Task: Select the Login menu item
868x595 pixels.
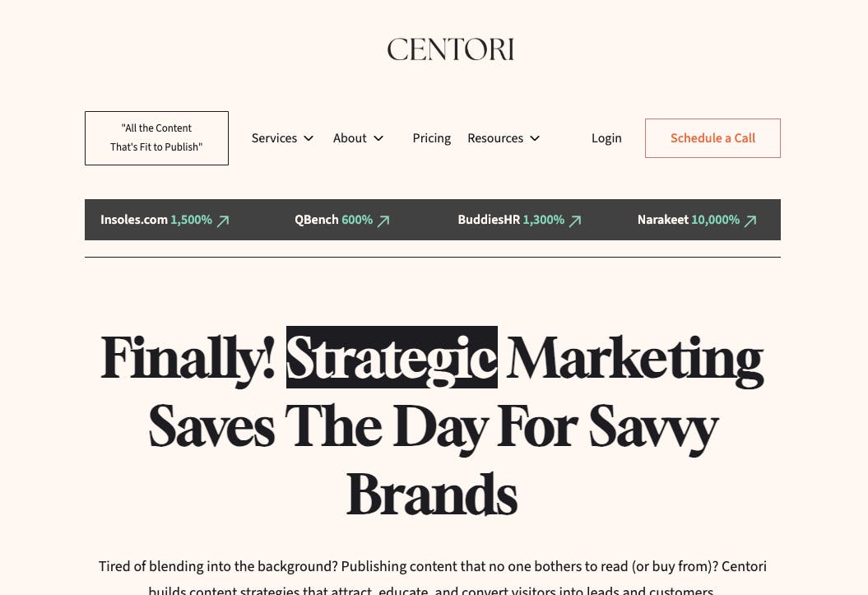Action: click(x=606, y=138)
